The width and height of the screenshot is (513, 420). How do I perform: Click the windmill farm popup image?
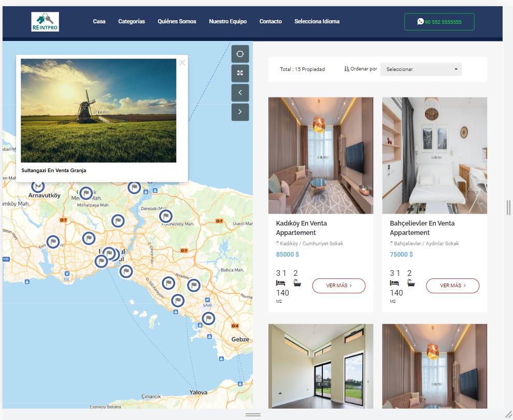point(98,110)
